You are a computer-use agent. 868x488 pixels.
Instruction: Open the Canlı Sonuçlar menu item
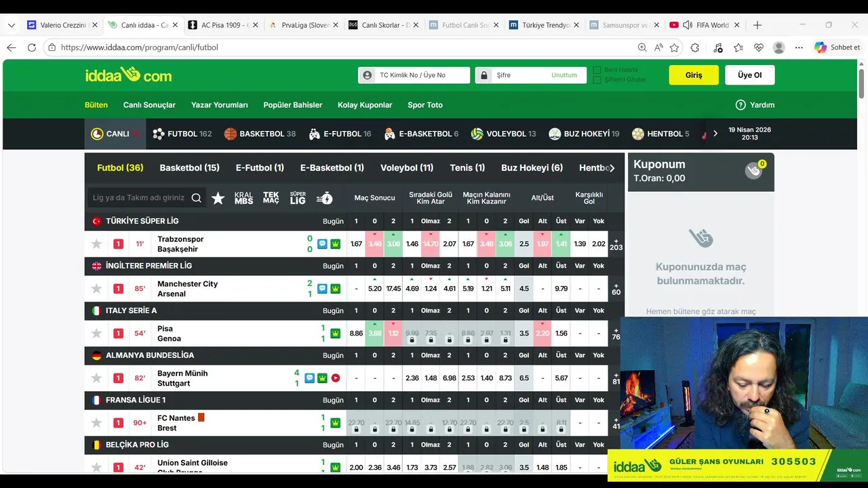click(149, 105)
